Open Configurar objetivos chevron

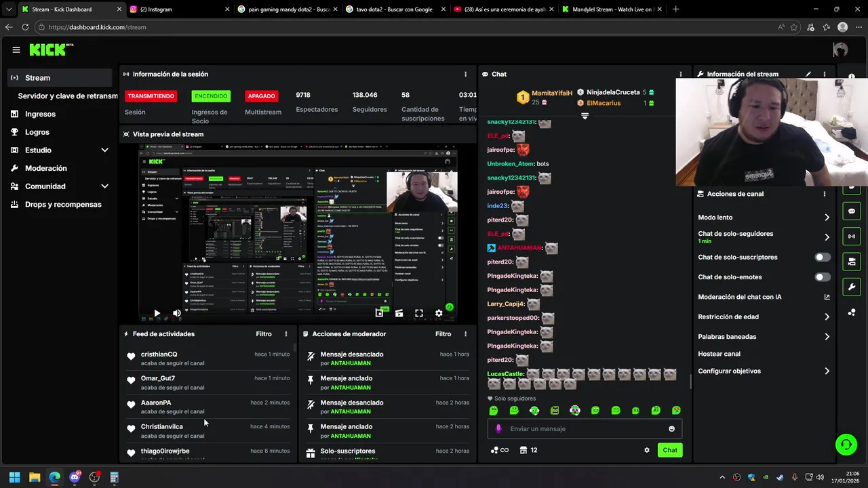[827, 371]
